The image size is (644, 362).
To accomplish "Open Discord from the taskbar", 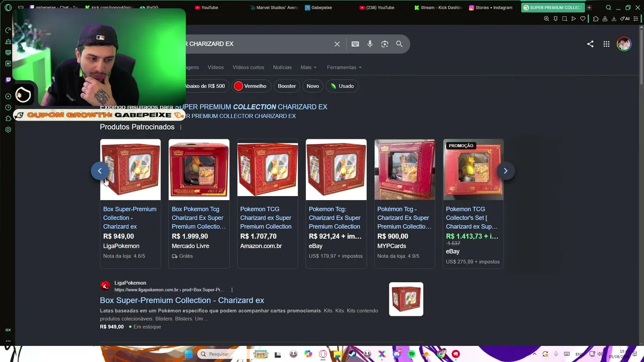I will 397,354.
